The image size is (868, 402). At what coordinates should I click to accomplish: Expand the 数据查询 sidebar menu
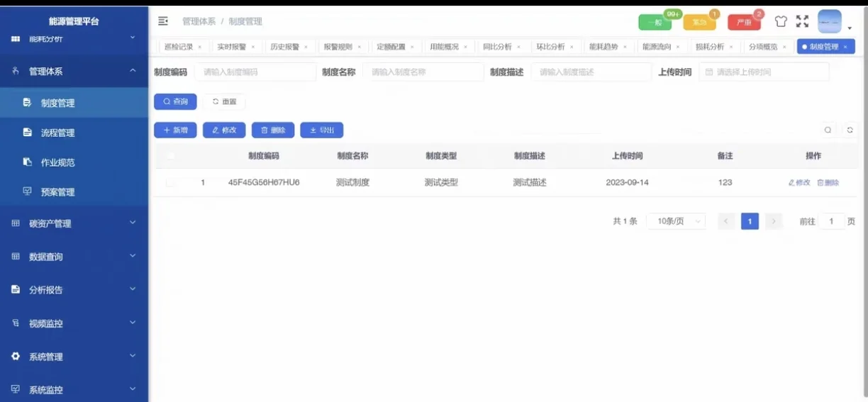(x=74, y=257)
